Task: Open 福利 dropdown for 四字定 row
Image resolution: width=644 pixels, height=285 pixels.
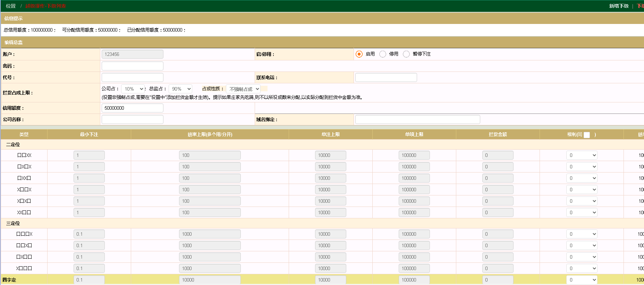Action: click(582, 280)
